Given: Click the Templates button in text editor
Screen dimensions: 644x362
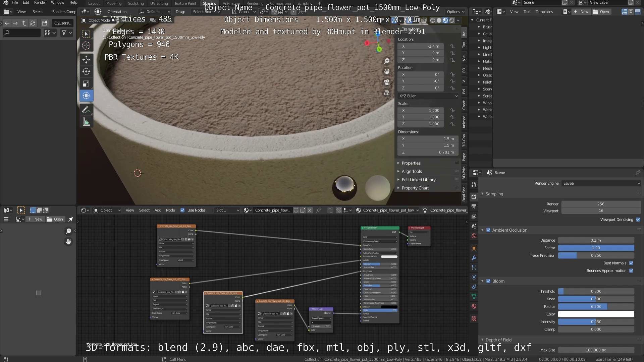Looking at the screenshot, I should (x=544, y=12).
